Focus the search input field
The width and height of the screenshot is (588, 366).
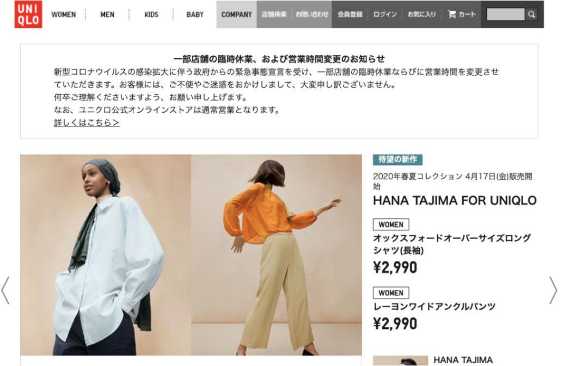(505, 15)
